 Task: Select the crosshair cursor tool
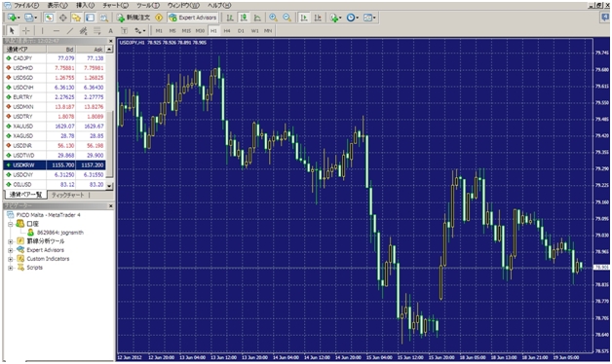[x=25, y=31]
